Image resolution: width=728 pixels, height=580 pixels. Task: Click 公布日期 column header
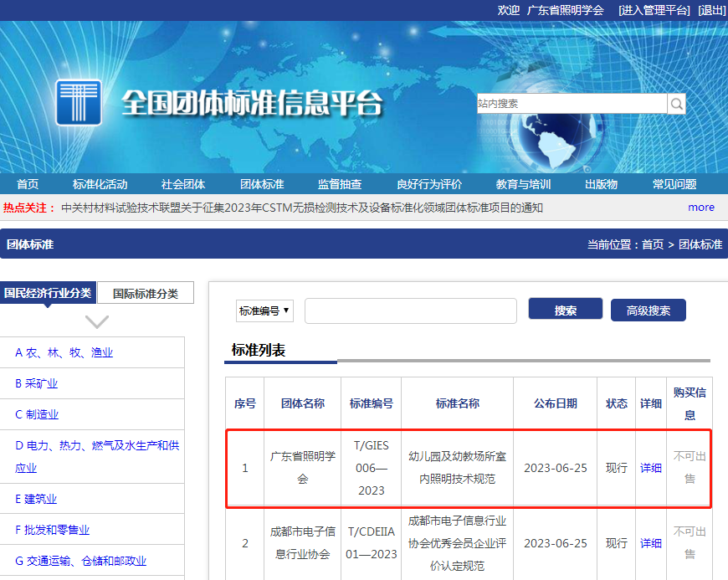[556, 403]
